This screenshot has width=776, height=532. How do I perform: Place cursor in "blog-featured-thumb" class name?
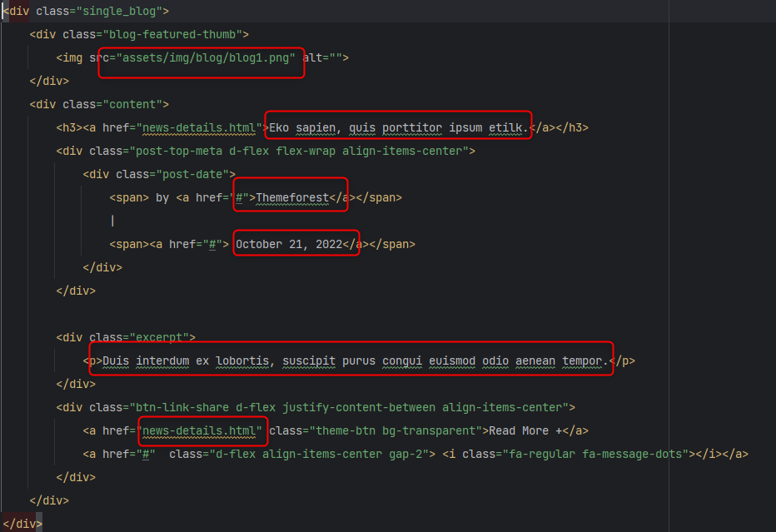coord(172,35)
